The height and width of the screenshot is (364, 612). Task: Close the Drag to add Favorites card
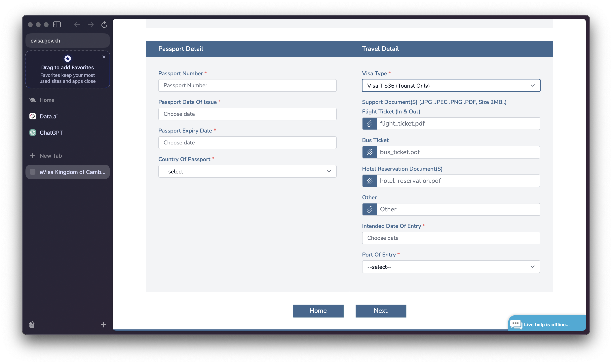point(104,57)
